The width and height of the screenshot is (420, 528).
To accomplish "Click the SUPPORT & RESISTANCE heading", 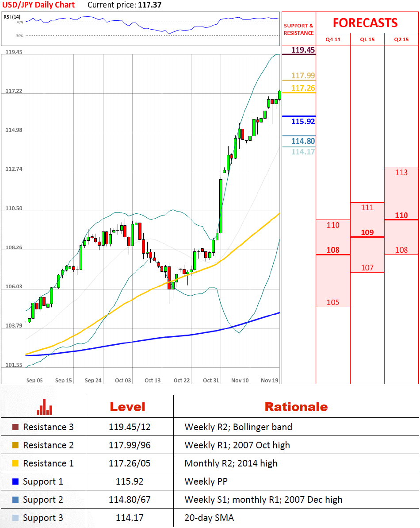I will pos(298,29).
